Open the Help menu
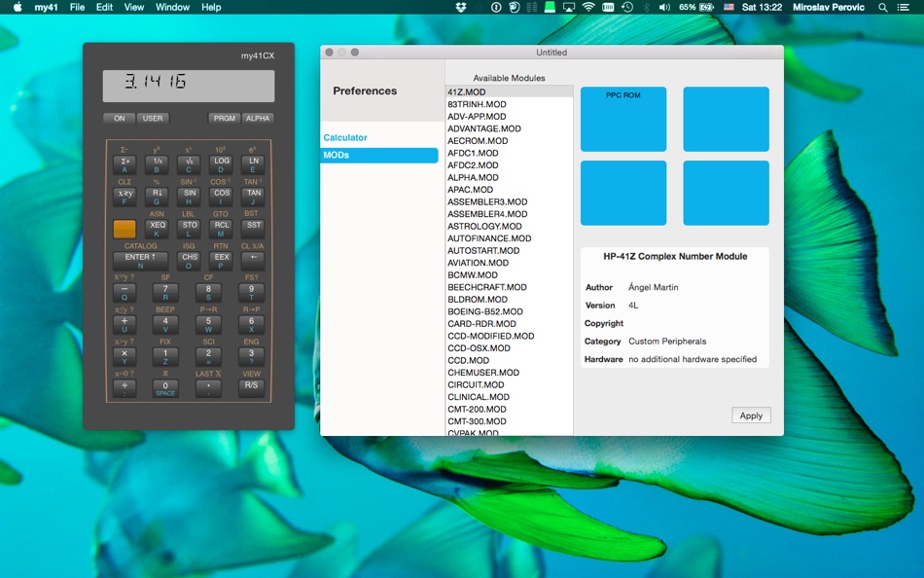Image resolution: width=924 pixels, height=578 pixels. [x=211, y=7]
